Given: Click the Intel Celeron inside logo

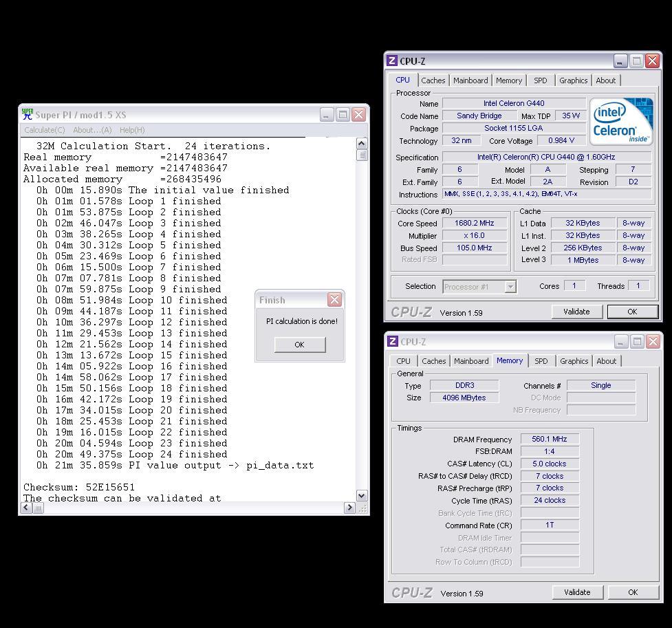Looking at the screenshot, I should 621,121.
